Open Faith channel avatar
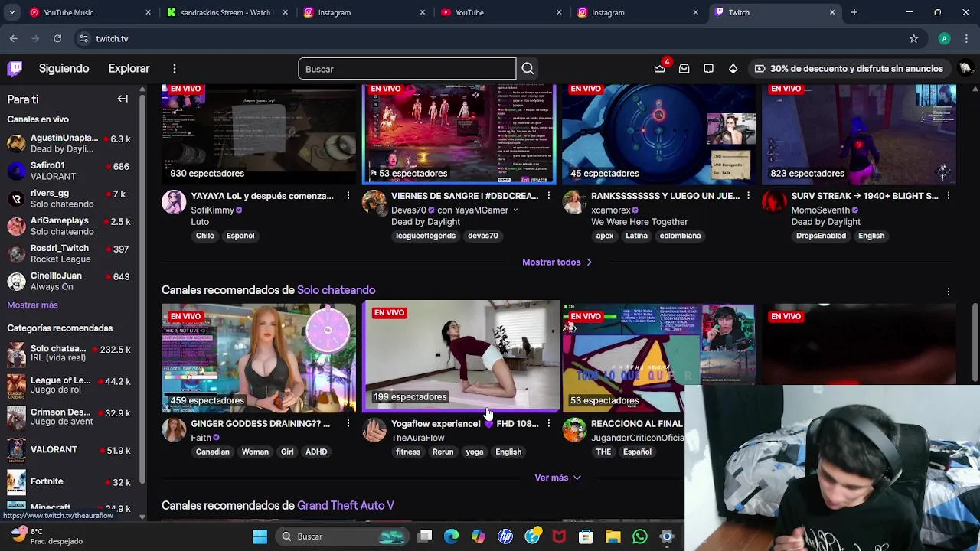Image resolution: width=980 pixels, height=551 pixels. pyautogui.click(x=174, y=430)
